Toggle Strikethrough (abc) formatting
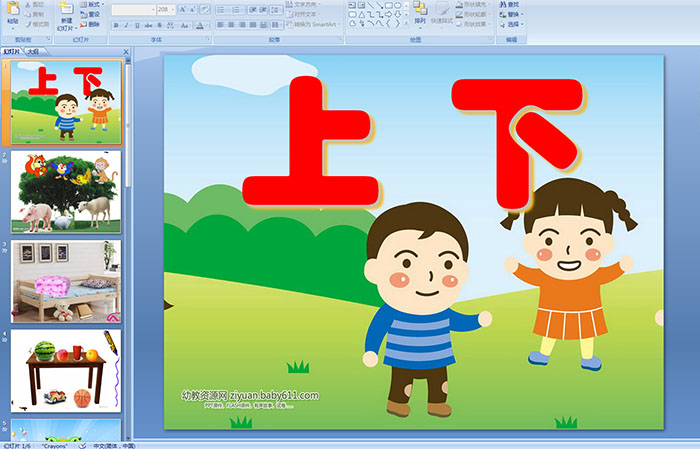The width and height of the screenshot is (700, 449). (x=148, y=25)
